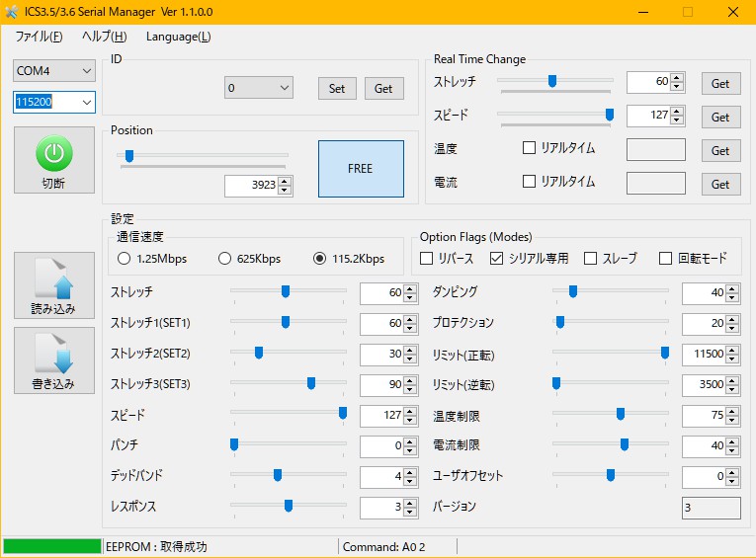Click status text 'Command: A0 2'
Image resolution: width=756 pixels, height=558 pixels.
(383, 547)
